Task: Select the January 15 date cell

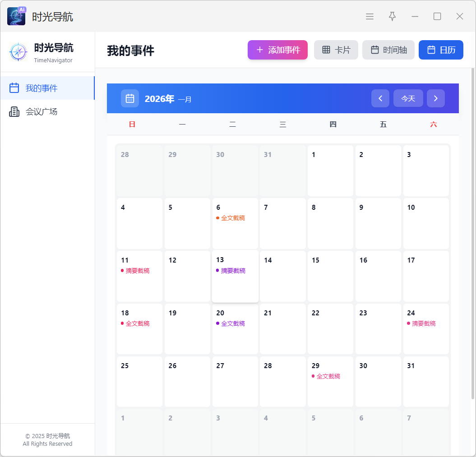Action: point(330,276)
